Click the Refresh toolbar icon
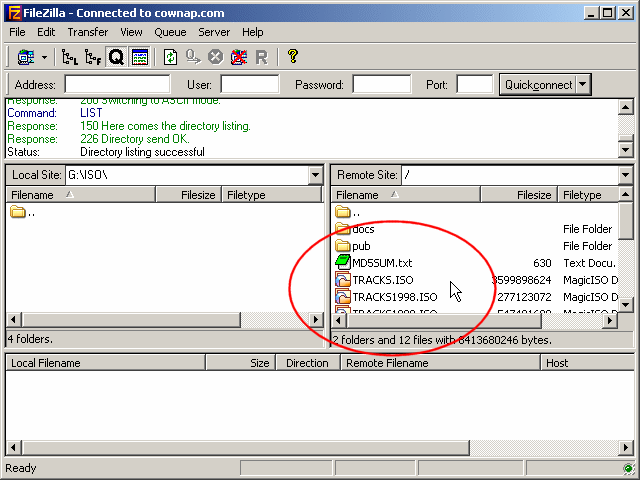 click(x=171, y=58)
